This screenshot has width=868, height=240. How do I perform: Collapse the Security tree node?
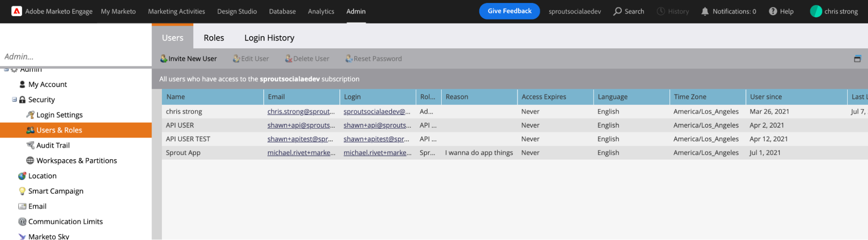[14, 100]
